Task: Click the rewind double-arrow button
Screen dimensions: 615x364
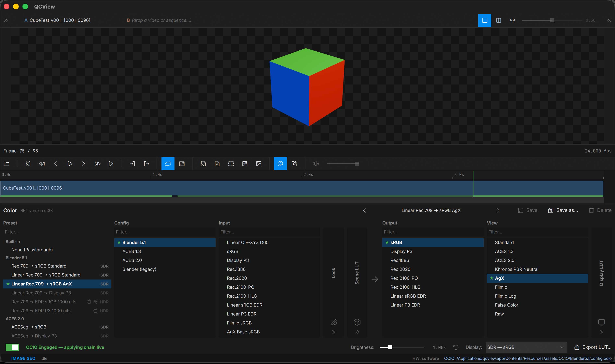Action: pos(42,164)
